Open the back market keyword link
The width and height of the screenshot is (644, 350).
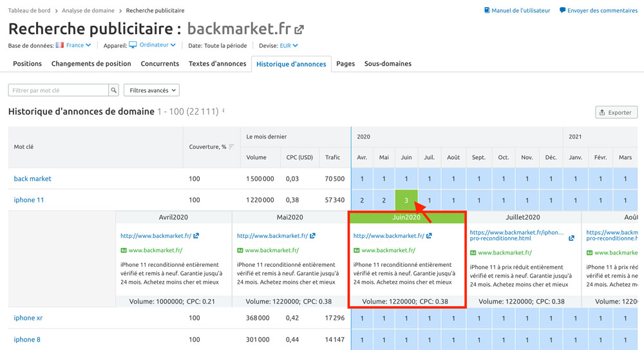coord(32,179)
